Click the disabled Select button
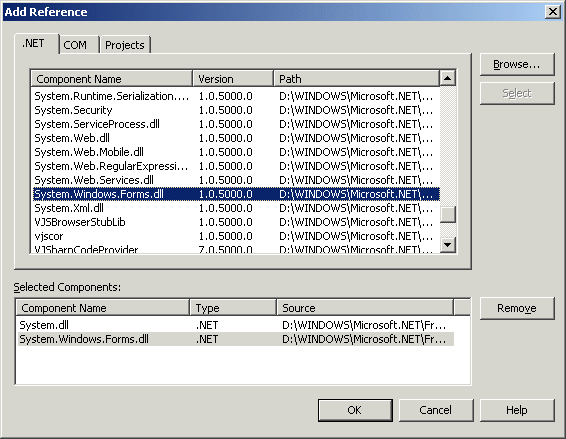The width and height of the screenshot is (566, 439). (x=517, y=94)
